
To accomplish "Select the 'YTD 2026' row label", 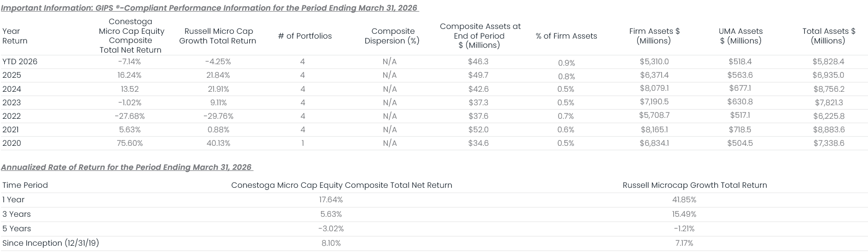I will pos(20,61).
